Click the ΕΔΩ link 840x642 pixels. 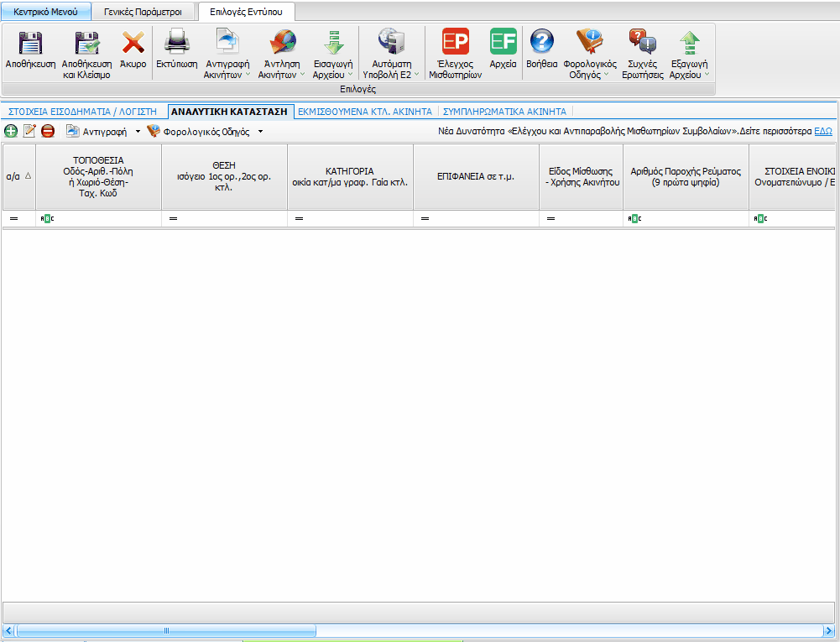822,131
